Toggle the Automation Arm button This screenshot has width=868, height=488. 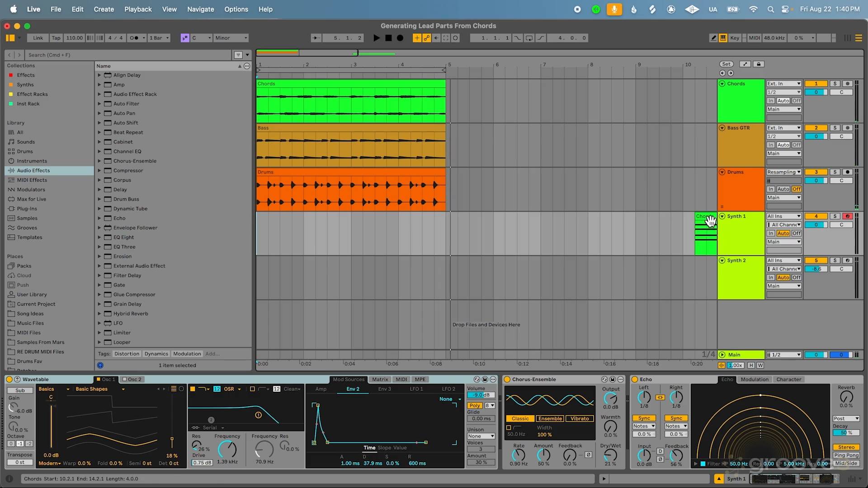(x=426, y=38)
